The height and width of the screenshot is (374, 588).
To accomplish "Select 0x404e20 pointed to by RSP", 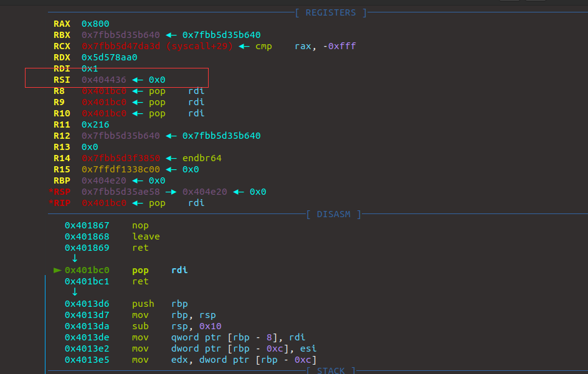I will (x=205, y=192).
